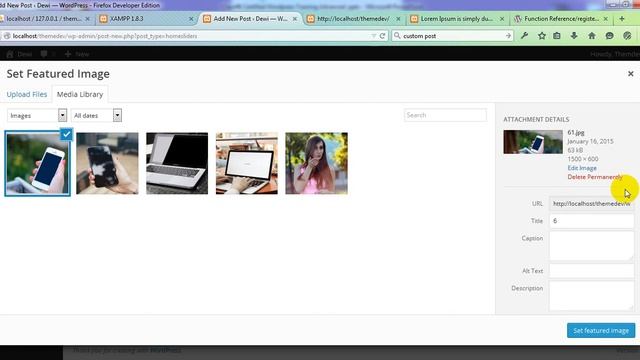This screenshot has width=640, height=360.
Task: Open the address bar history dropdown arrow
Action: (x=373, y=36)
